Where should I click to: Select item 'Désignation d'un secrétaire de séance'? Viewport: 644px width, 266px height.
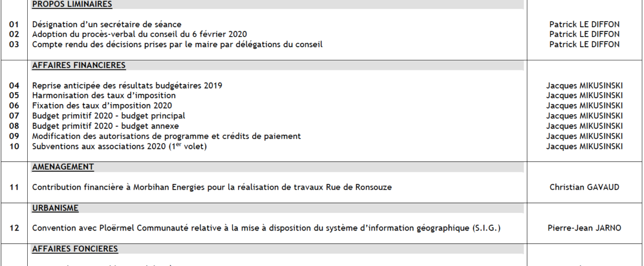pos(107,24)
